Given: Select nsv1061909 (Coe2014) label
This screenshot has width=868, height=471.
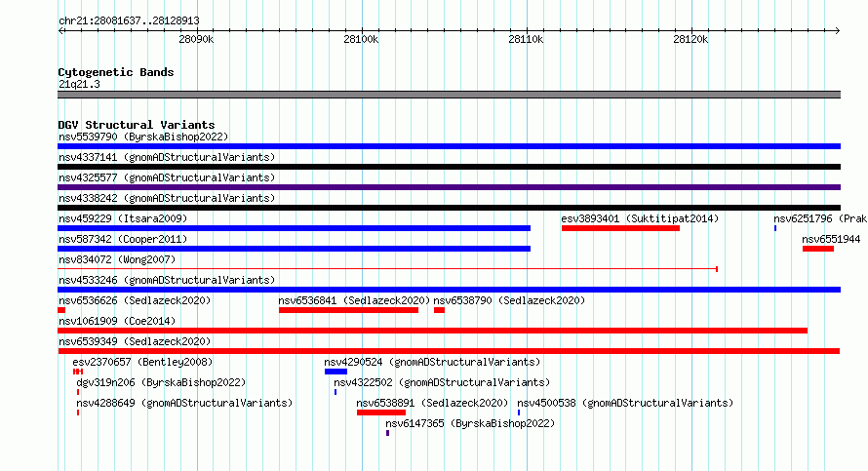Looking at the screenshot, I should point(117,321).
